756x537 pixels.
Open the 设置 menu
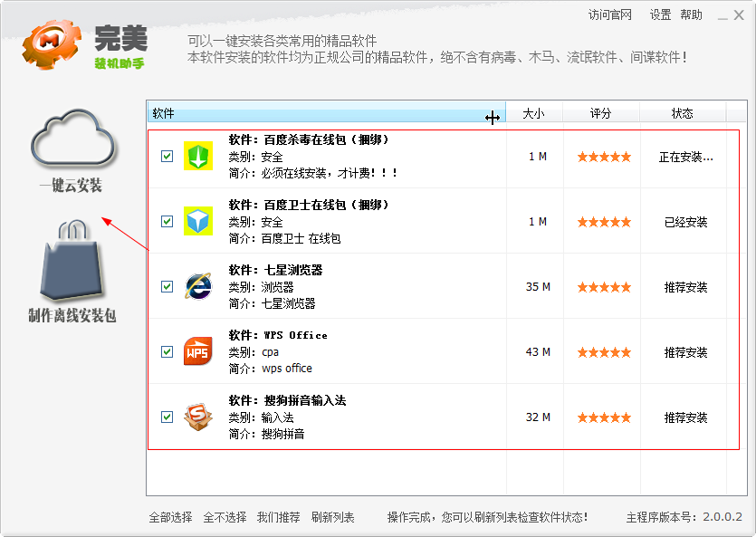click(x=659, y=15)
